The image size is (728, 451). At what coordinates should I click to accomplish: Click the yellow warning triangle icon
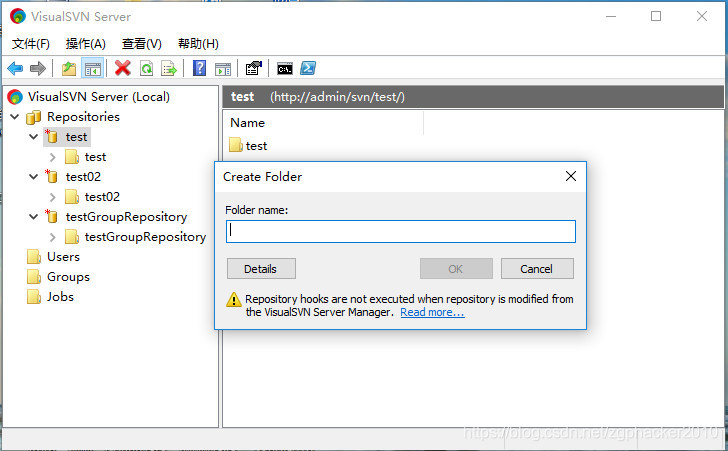click(x=234, y=300)
